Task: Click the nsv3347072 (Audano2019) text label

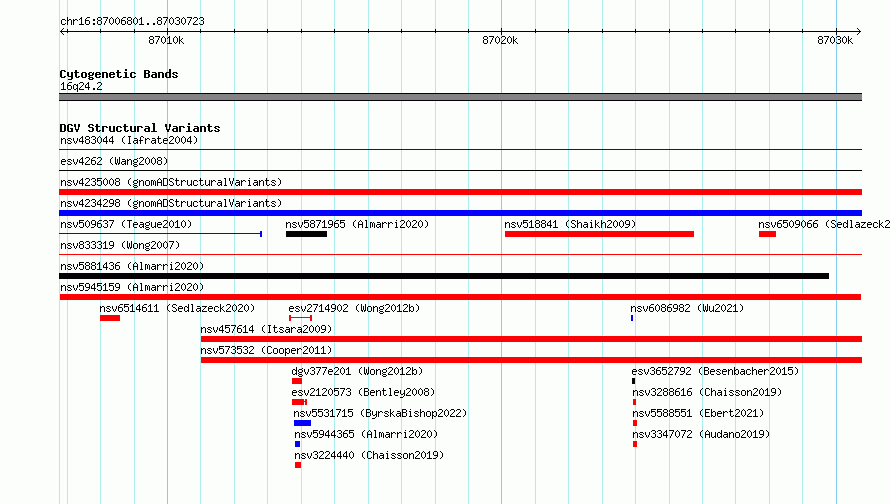Action: click(x=701, y=434)
